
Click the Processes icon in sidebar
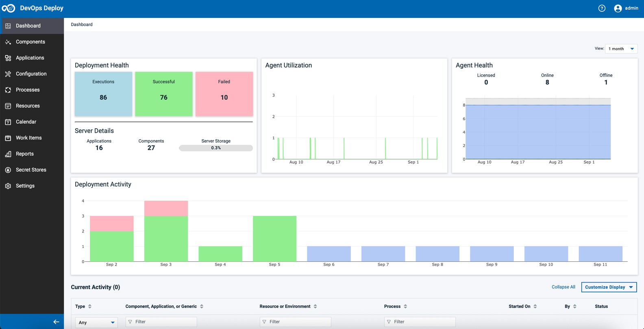8,90
